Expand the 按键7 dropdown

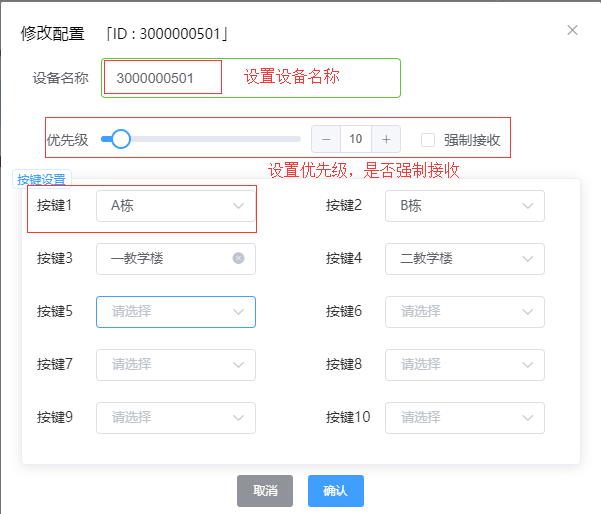[175, 364]
